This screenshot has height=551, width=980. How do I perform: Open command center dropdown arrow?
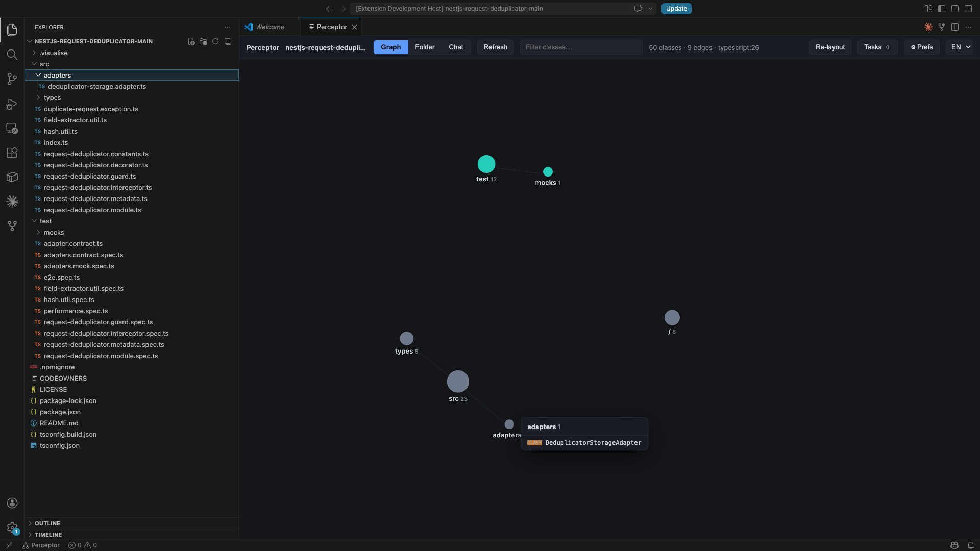[x=650, y=9]
